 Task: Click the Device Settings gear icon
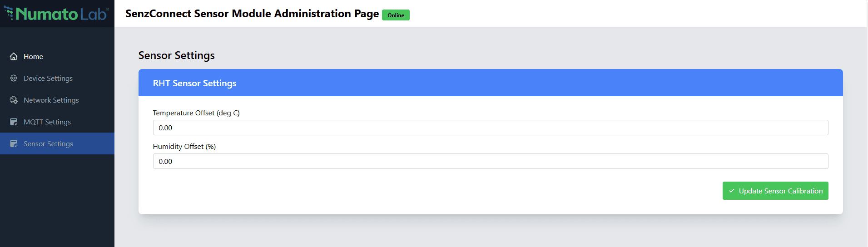[x=14, y=78]
